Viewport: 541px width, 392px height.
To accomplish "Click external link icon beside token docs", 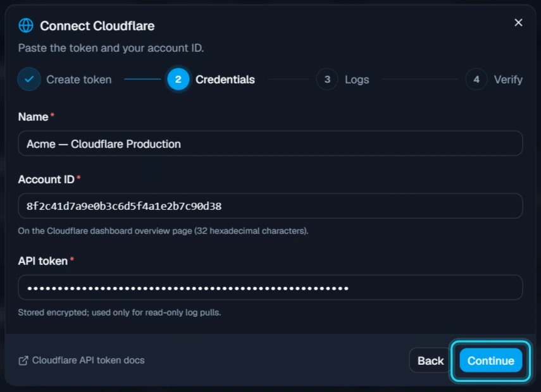I will click(x=23, y=360).
